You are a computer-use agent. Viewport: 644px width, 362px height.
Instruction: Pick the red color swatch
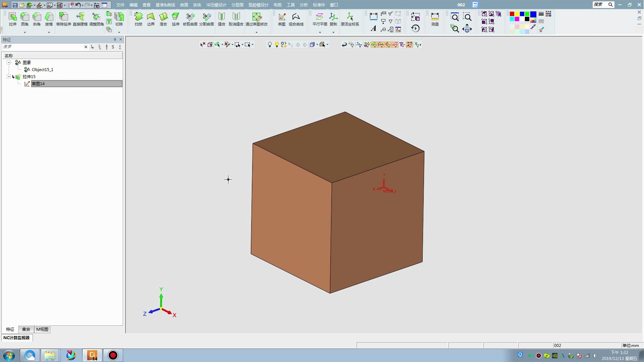pos(512,14)
